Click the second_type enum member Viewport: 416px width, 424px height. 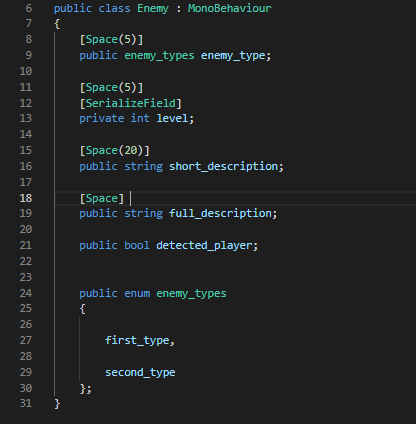click(x=140, y=372)
